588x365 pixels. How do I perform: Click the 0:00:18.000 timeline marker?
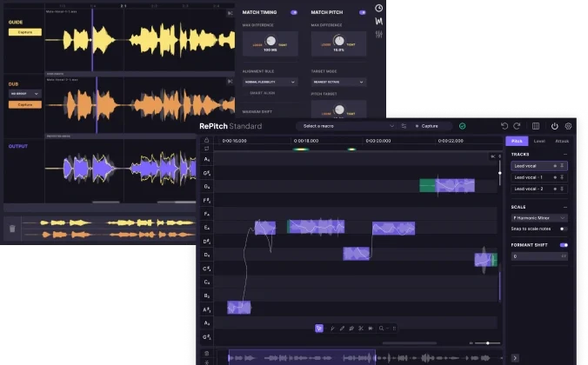tap(306, 141)
